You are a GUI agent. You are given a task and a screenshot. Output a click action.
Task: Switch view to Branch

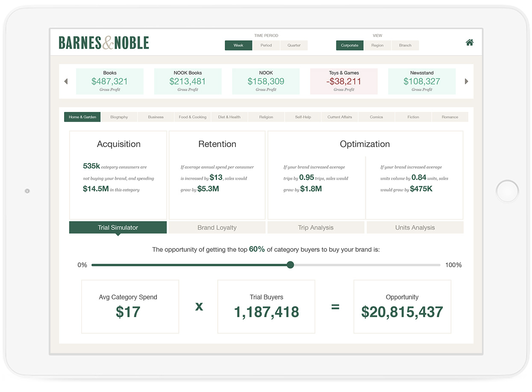[x=405, y=45]
